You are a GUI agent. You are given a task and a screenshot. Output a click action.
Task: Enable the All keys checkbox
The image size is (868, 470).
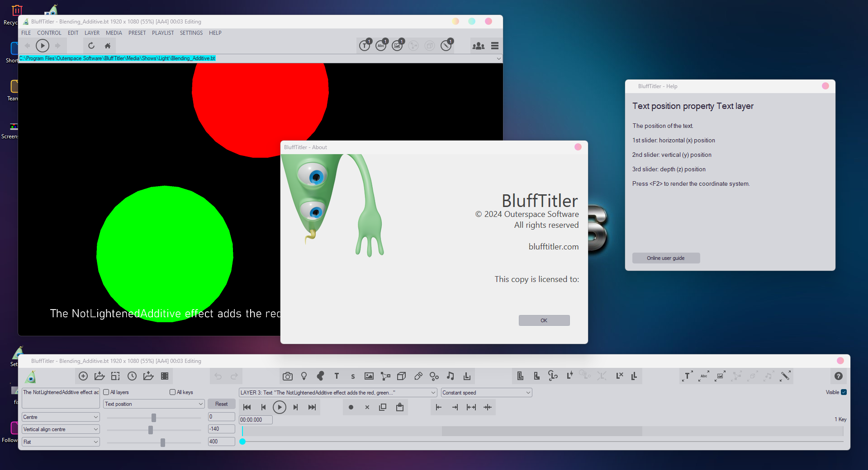[172, 392]
